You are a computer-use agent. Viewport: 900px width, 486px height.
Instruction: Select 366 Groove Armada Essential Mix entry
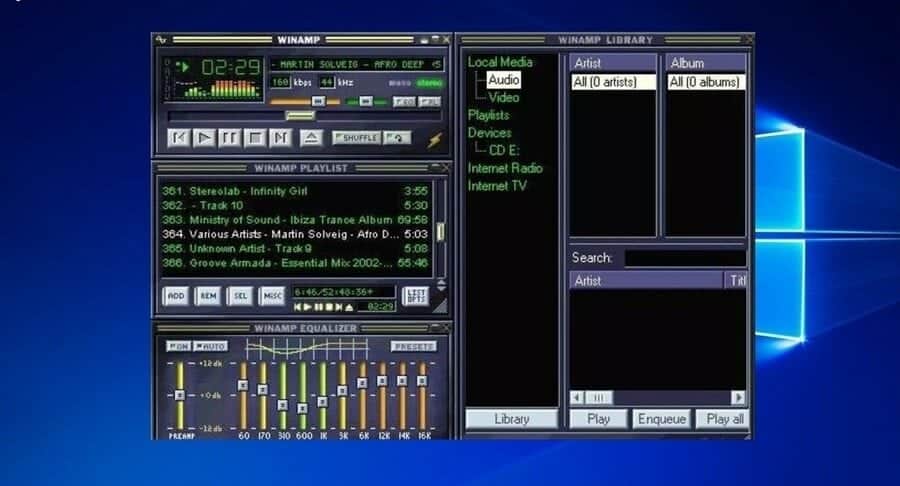(x=295, y=263)
